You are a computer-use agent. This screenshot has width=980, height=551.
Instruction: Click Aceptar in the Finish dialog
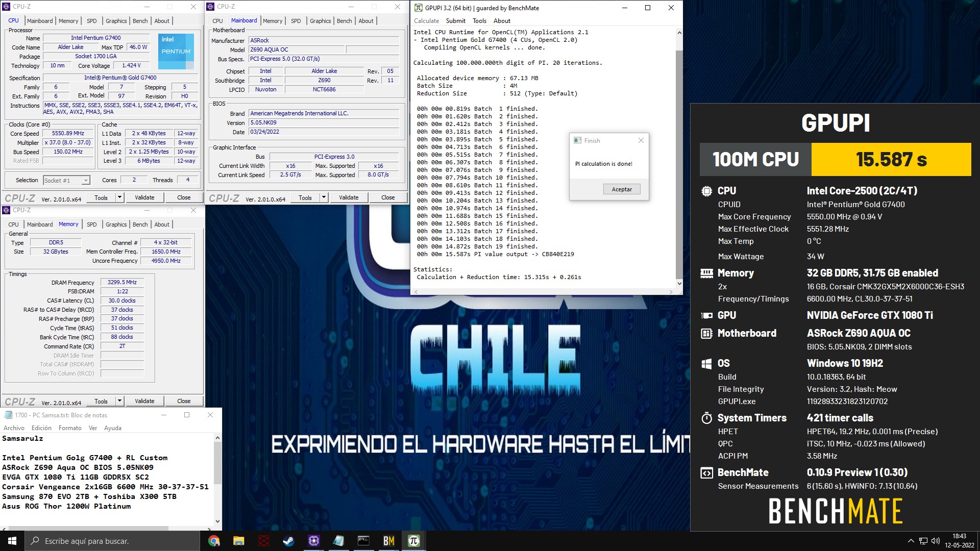622,189
